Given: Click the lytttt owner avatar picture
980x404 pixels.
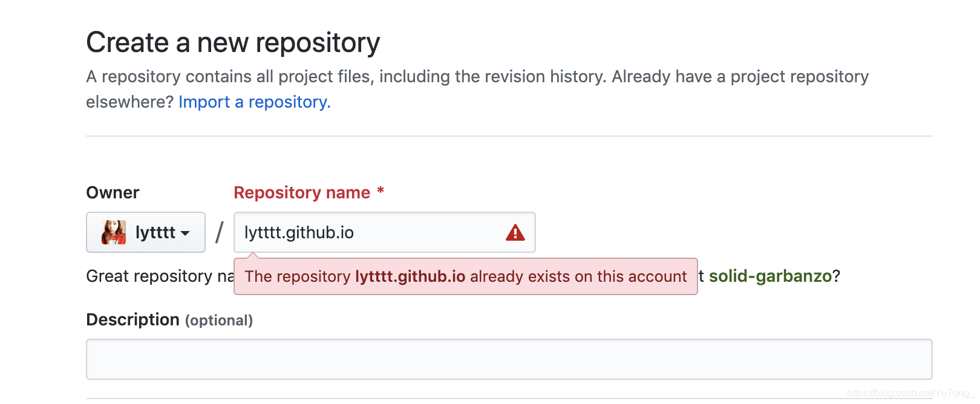Looking at the screenshot, I should [x=114, y=232].
